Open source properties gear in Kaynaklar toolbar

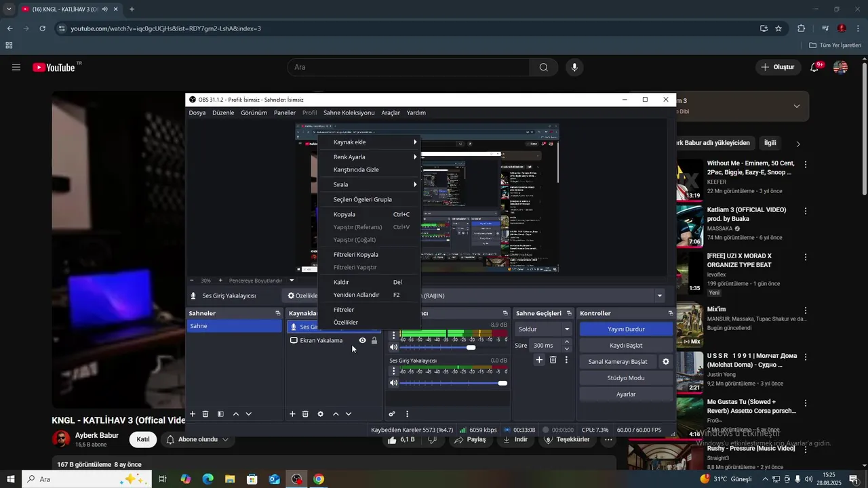tap(321, 414)
